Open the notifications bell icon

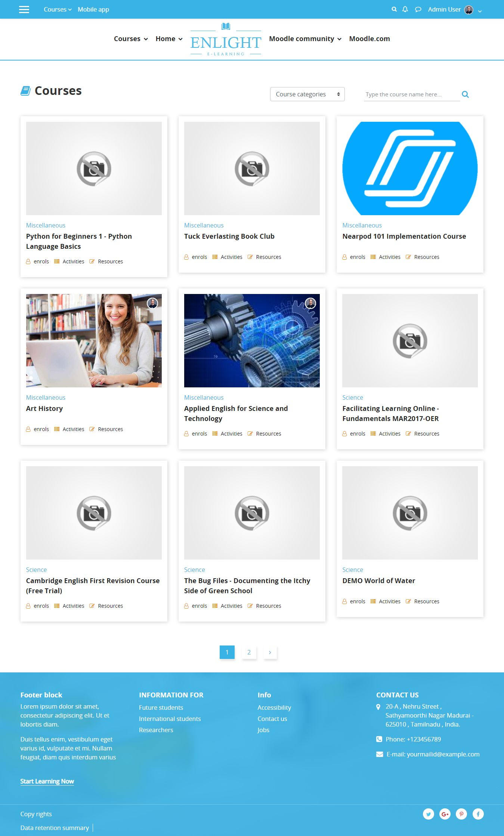click(405, 9)
